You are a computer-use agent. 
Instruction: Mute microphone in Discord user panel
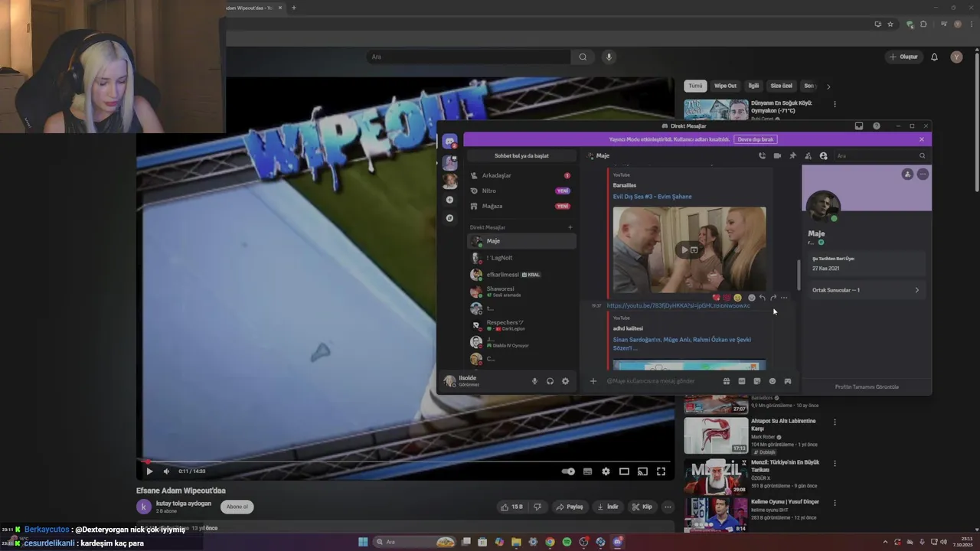tap(534, 381)
